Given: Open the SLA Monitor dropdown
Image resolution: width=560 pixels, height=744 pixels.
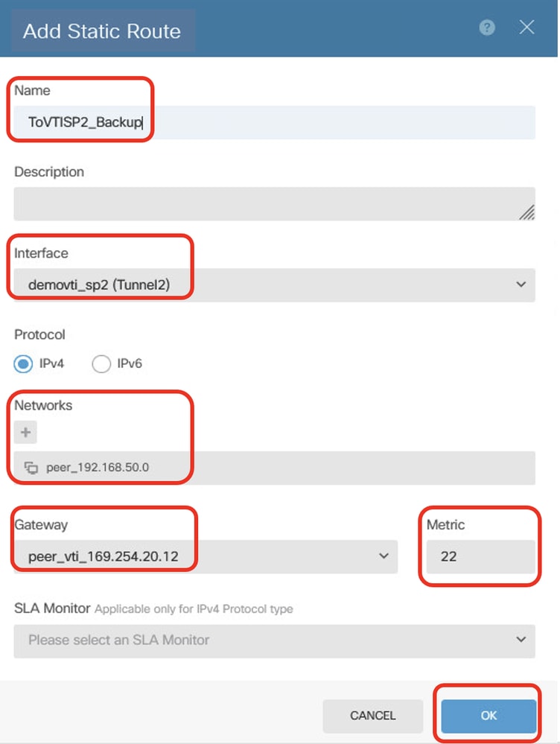Looking at the screenshot, I should pyautogui.click(x=274, y=641).
